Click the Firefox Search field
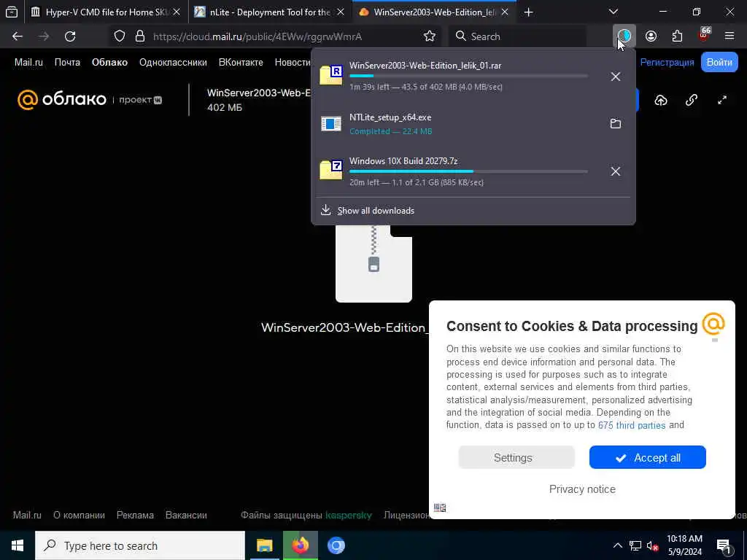 click(517, 36)
